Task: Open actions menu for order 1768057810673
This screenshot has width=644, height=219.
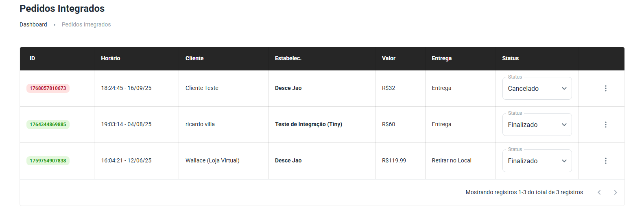Action: [605, 88]
